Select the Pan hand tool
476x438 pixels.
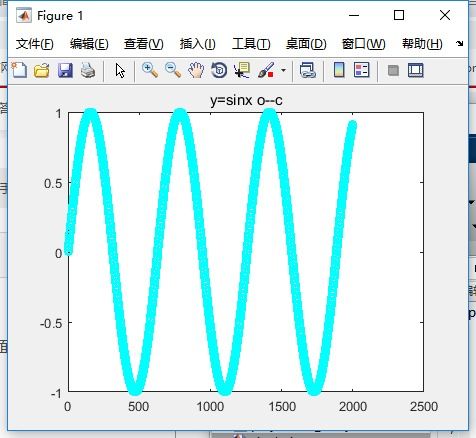pos(196,70)
